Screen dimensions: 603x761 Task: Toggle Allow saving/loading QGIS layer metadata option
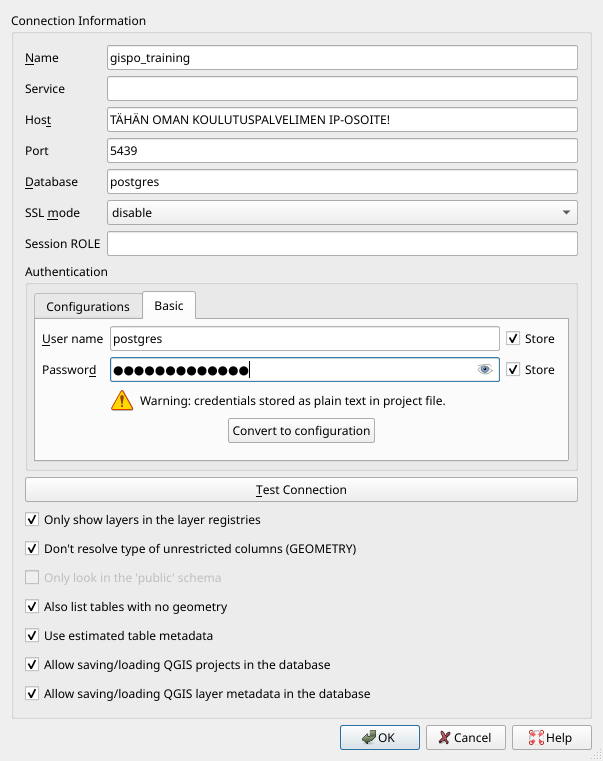[32, 693]
